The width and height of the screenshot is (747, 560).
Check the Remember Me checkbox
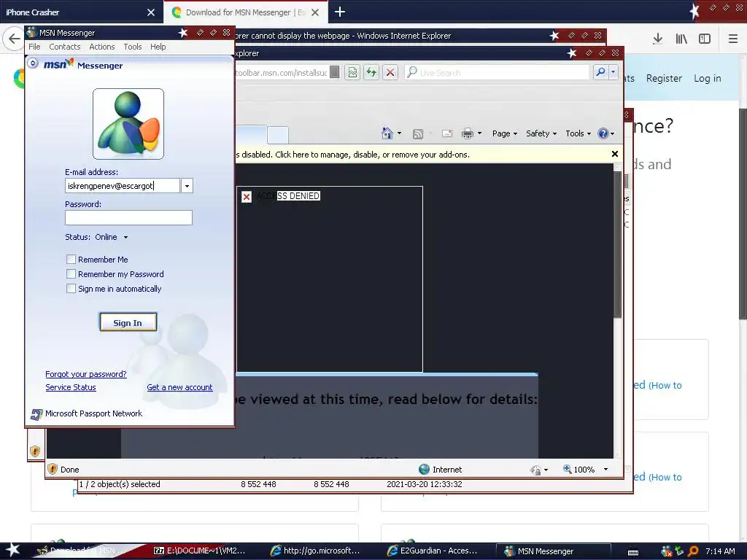point(71,260)
